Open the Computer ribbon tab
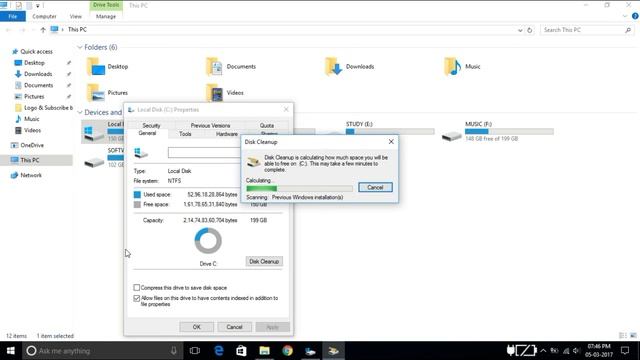Screen dimensions: 640x360 (x=44, y=16)
